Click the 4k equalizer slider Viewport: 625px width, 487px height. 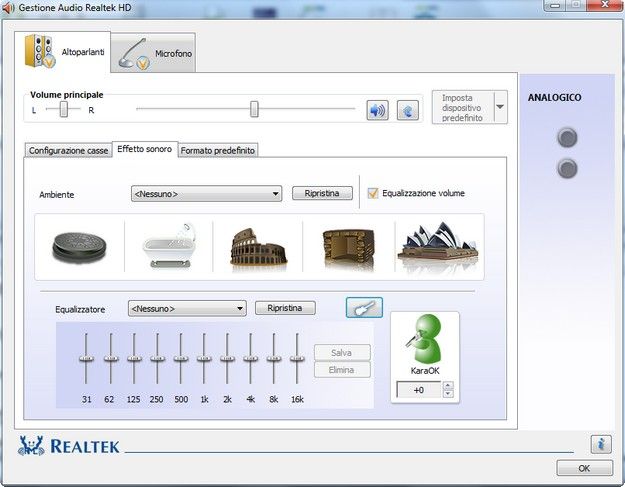(x=250, y=359)
